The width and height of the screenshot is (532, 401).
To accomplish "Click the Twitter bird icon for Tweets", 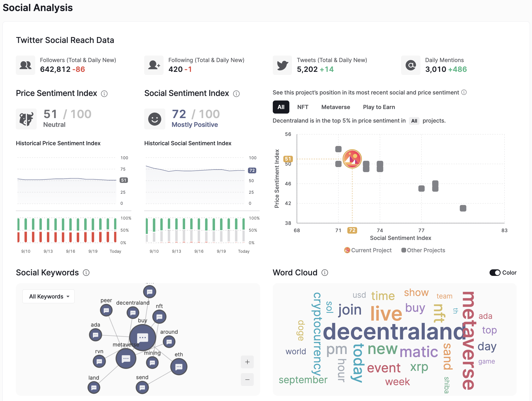I will click(282, 65).
